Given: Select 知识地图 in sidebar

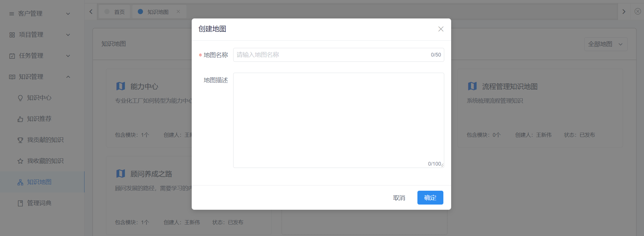Looking at the screenshot, I should pyautogui.click(x=42, y=182).
